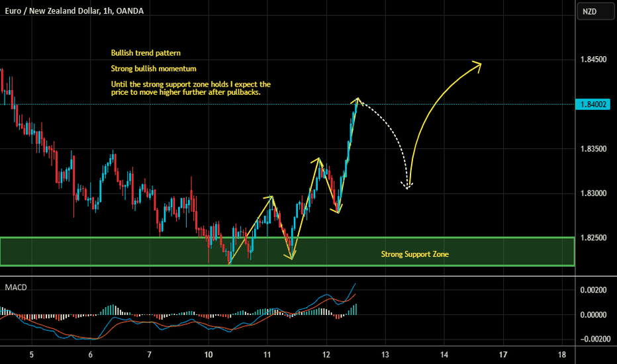The height and width of the screenshot is (364, 617).
Task: Click date label 7 on time axis
Action: [x=149, y=355]
